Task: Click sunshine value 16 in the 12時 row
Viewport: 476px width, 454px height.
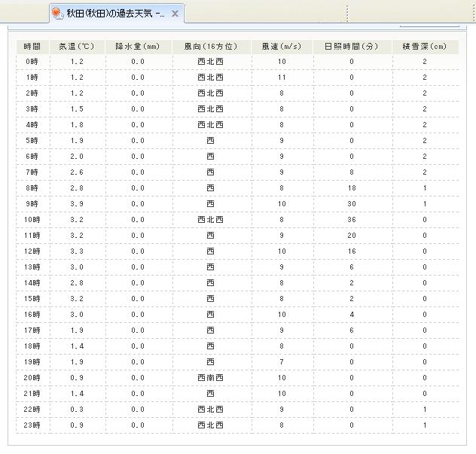Action: point(352,251)
